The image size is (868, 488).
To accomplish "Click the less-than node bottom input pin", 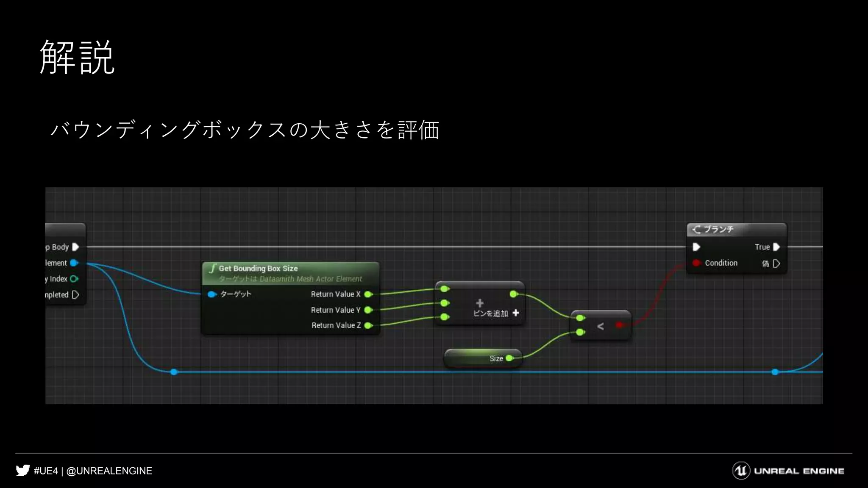I will (581, 332).
